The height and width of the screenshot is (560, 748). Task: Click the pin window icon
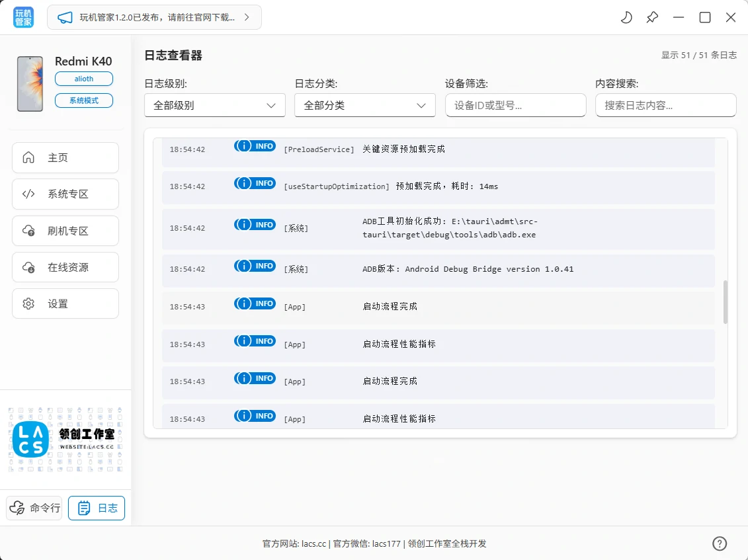coord(652,18)
